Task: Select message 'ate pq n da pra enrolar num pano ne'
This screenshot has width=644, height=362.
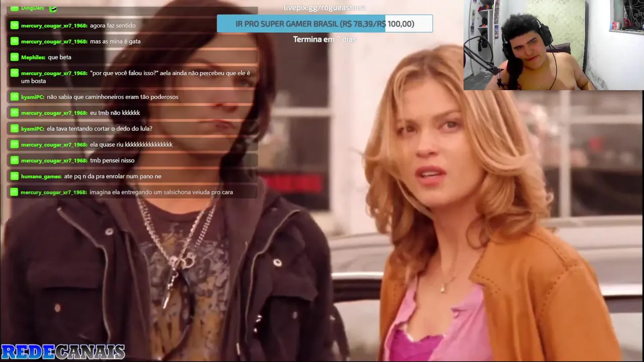Action: [113, 176]
